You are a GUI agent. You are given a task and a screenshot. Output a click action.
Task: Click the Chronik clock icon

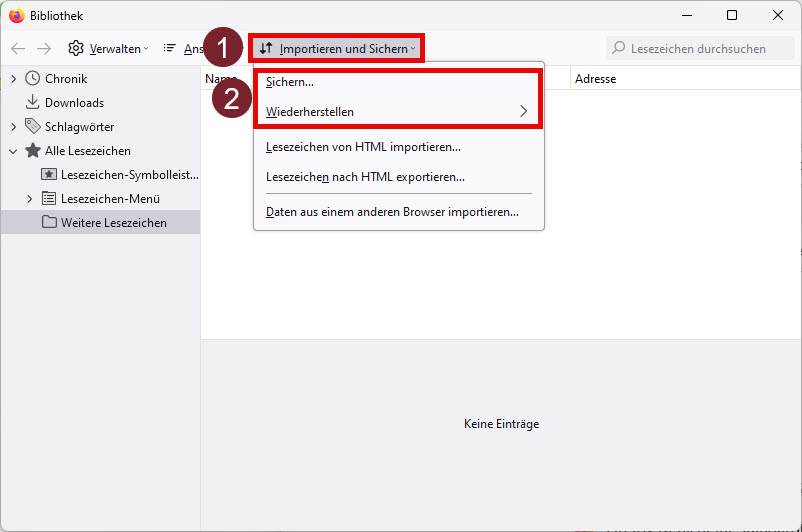point(33,79)
